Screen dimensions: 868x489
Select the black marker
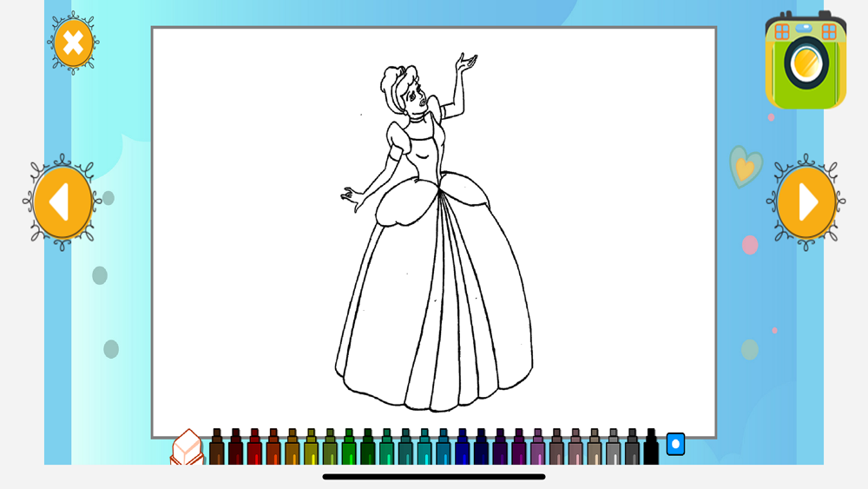pos(651,446)
